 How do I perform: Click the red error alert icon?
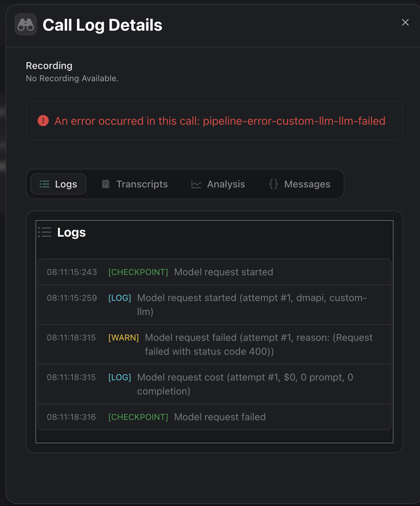click(x=43, y=121)
